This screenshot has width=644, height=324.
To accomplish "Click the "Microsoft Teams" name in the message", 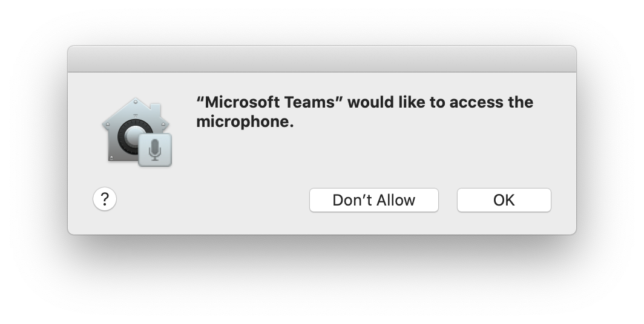I will pyautogui.click(x=270, y=102).
